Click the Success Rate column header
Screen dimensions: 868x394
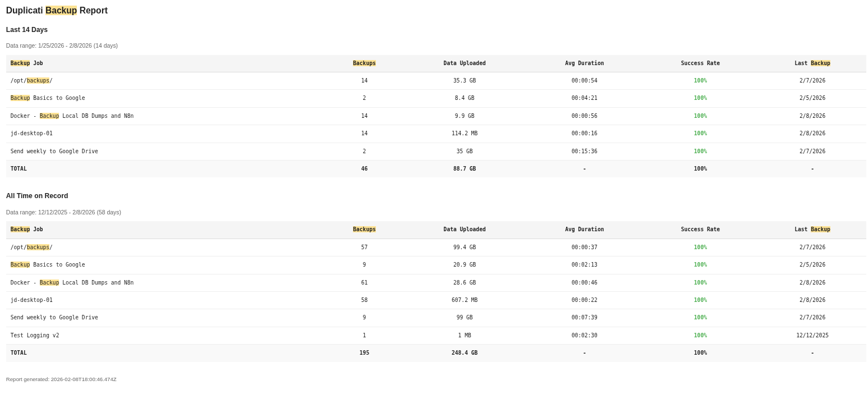pyautogui.click(x=700, y=63)
